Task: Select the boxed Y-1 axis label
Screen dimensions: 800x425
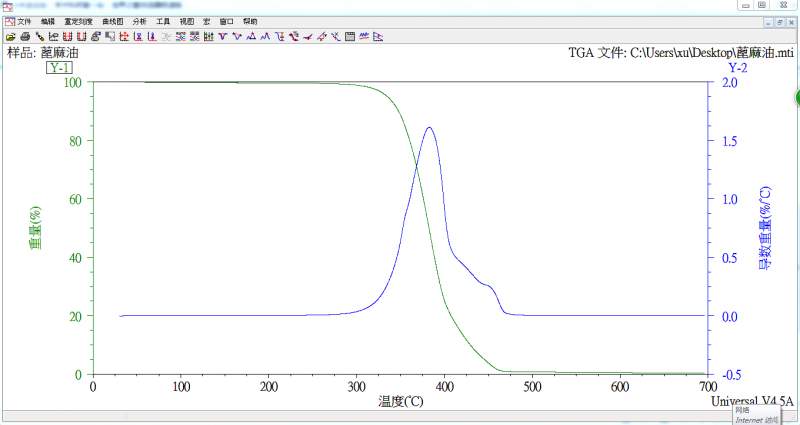Action: click(59, 68)
